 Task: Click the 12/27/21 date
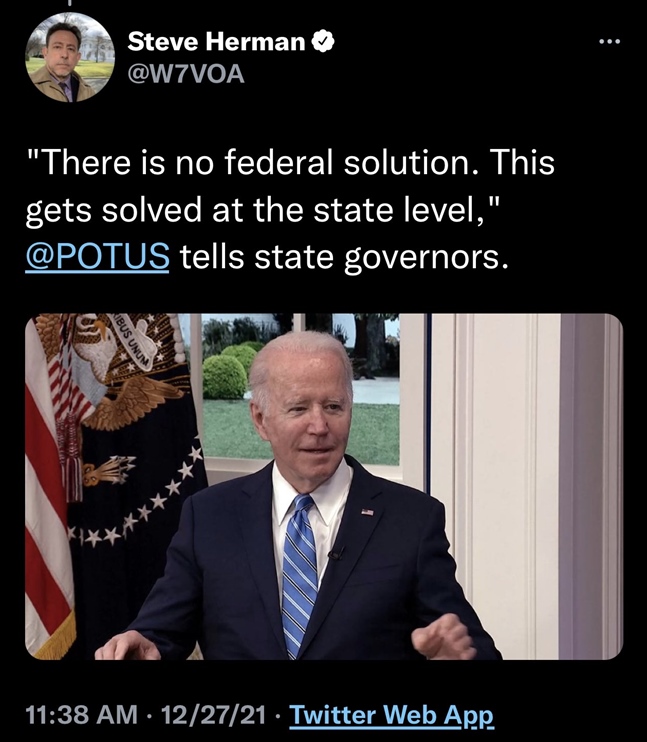click(213, 715)
